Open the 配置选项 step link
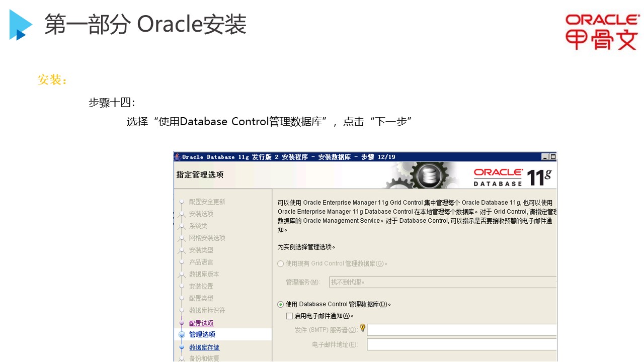This screenshot has width=644, height=362. coord(201,323)
